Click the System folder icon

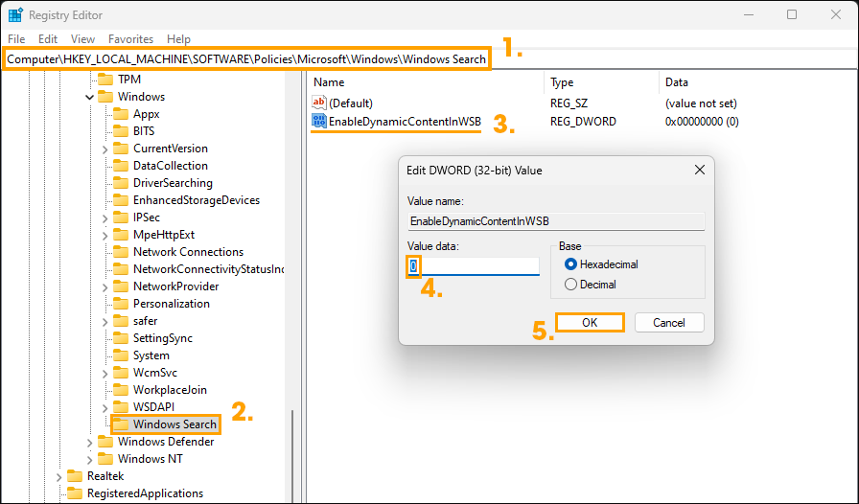121,355
